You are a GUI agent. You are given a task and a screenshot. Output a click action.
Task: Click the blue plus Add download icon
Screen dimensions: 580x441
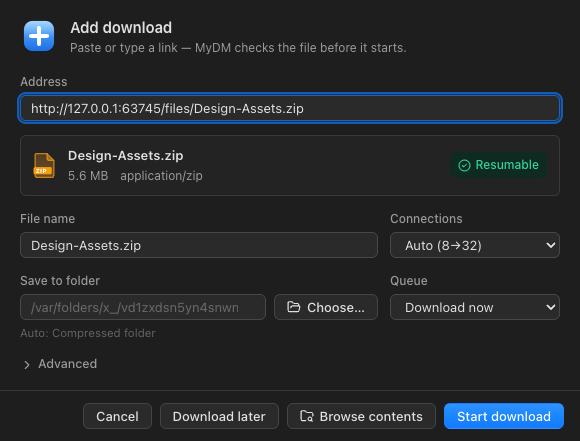click(39, 36)
